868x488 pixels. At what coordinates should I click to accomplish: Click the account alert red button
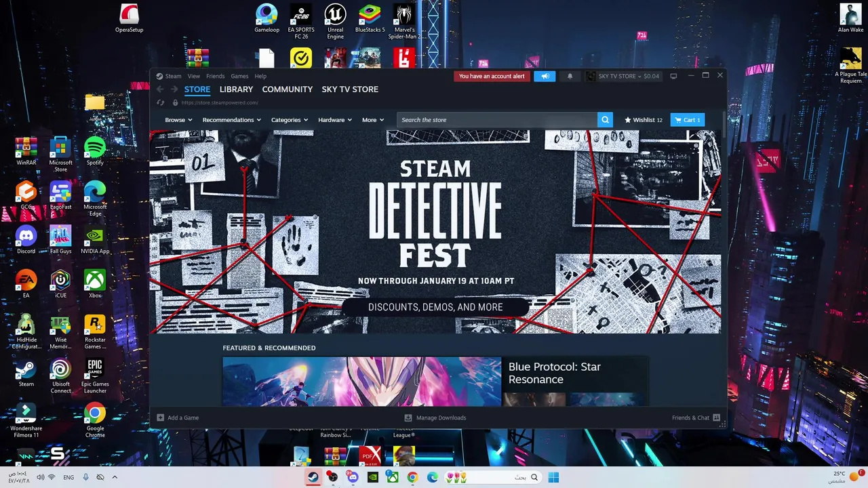point(492,76)
